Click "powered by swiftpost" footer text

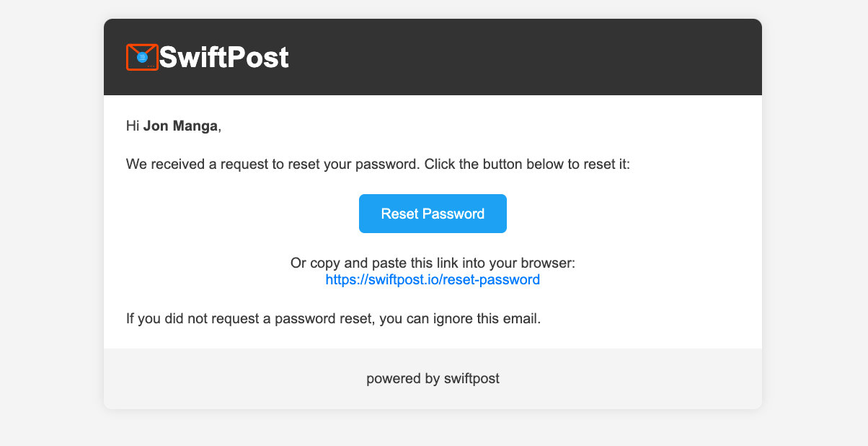(x=433, y=378)
